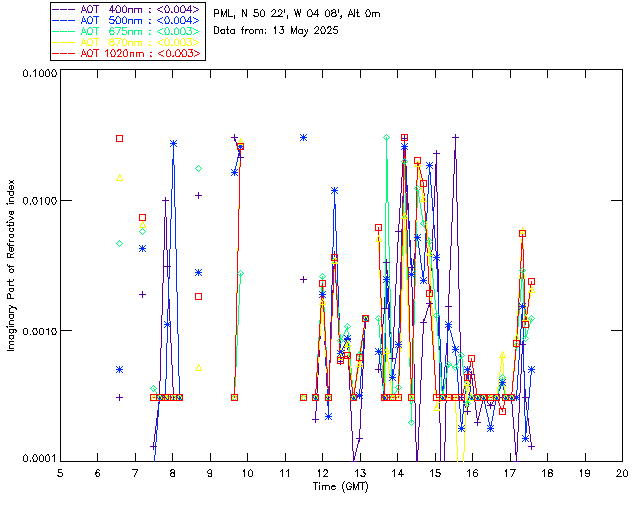
Task: Click the 'Imaginary Part of Refractive index' label
Action: (11, 265)
